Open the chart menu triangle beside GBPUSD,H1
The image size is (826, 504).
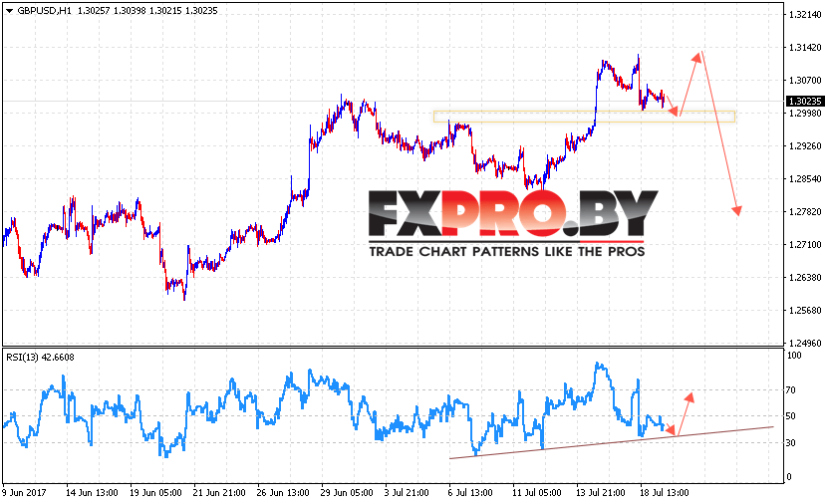click(x=10, y=11)
